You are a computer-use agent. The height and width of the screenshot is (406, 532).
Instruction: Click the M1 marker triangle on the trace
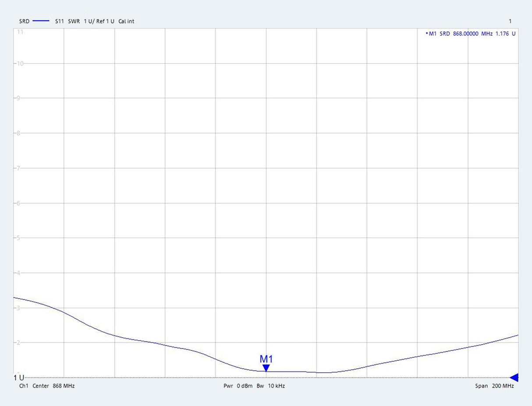pos(266,368)
